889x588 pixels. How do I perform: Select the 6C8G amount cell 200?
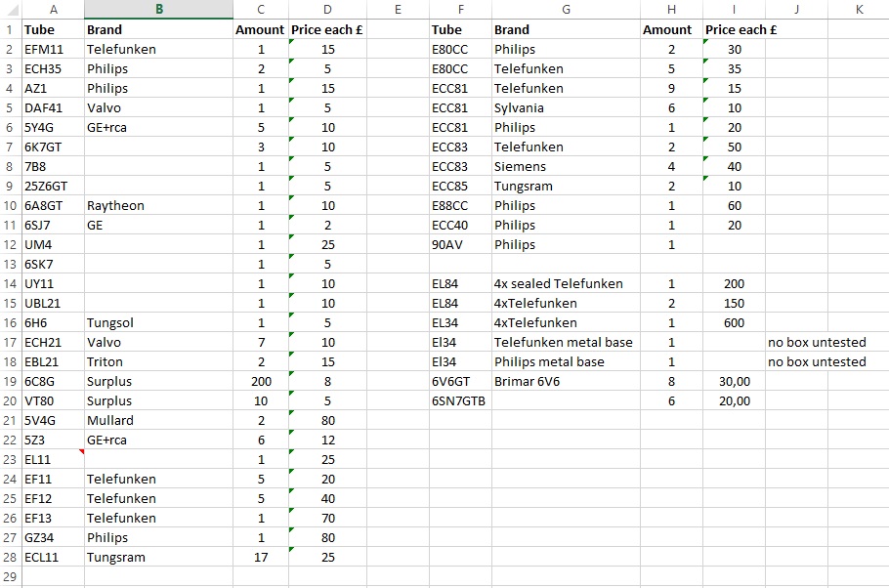[x=261, y=381]
